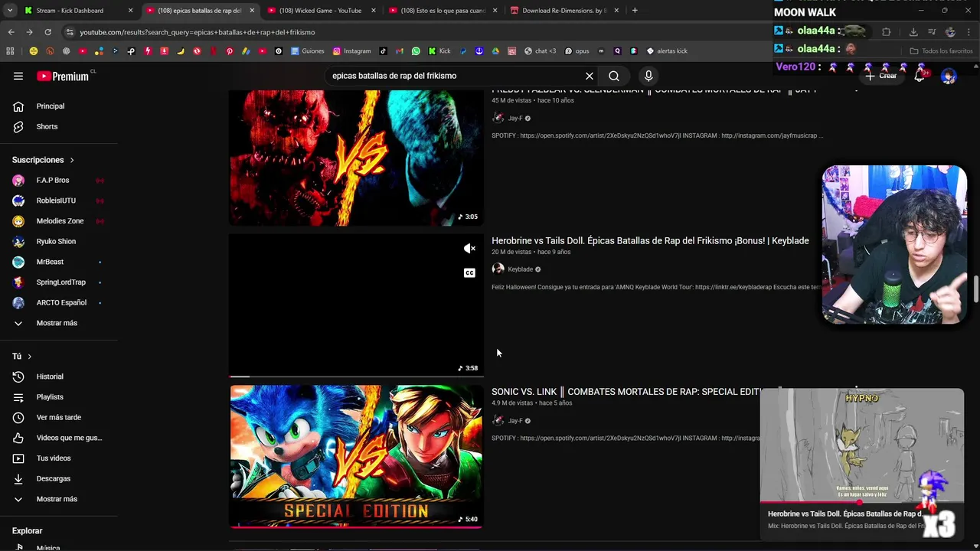
Task: Start voice search with the microphone
Action: 648,76
